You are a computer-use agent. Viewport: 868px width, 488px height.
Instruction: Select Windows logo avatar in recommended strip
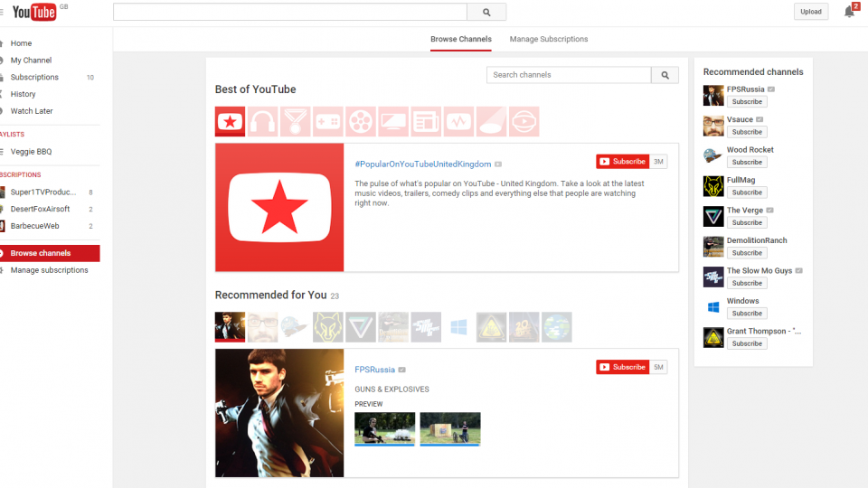coord(458,326)
